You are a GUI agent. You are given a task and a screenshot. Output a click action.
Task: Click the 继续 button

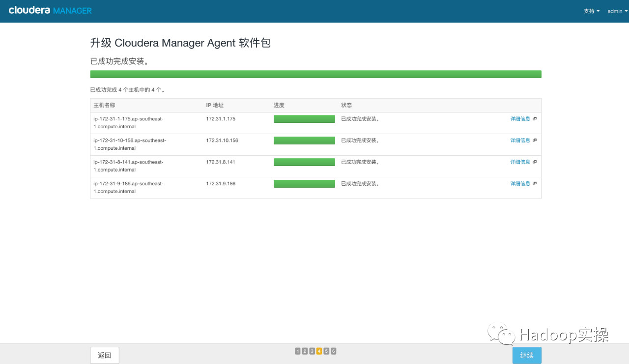tap(527, 355)
